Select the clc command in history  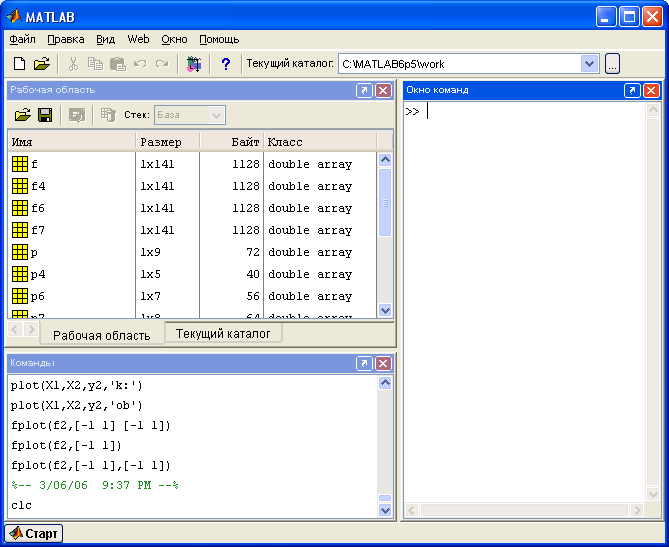pyautogui.click(x=21, y=506)
